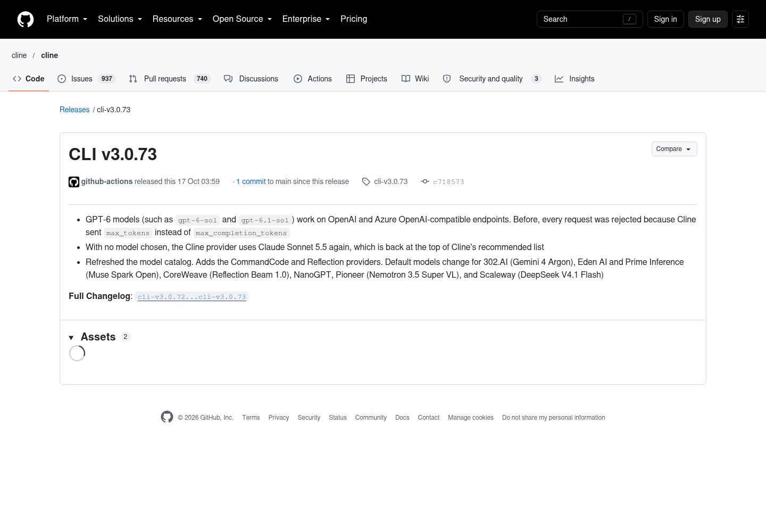Image resolution: width=766 pixels, height=532 pixels.
Task: Select the Code tab
Action: pos(29,79)
